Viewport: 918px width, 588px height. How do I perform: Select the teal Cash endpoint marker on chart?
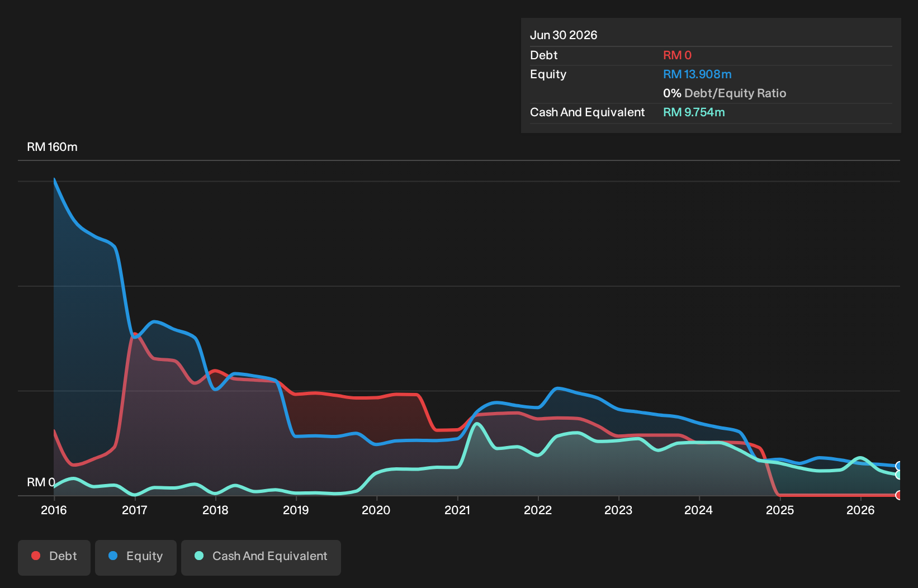point(899,475)
